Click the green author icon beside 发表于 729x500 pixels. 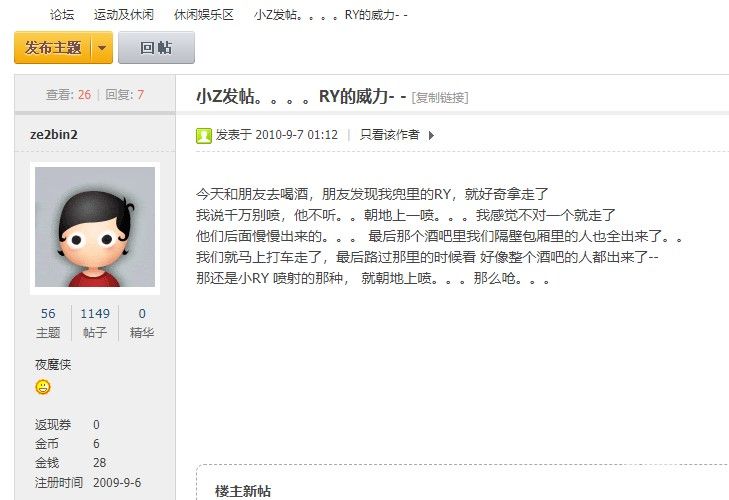(204, 136)
